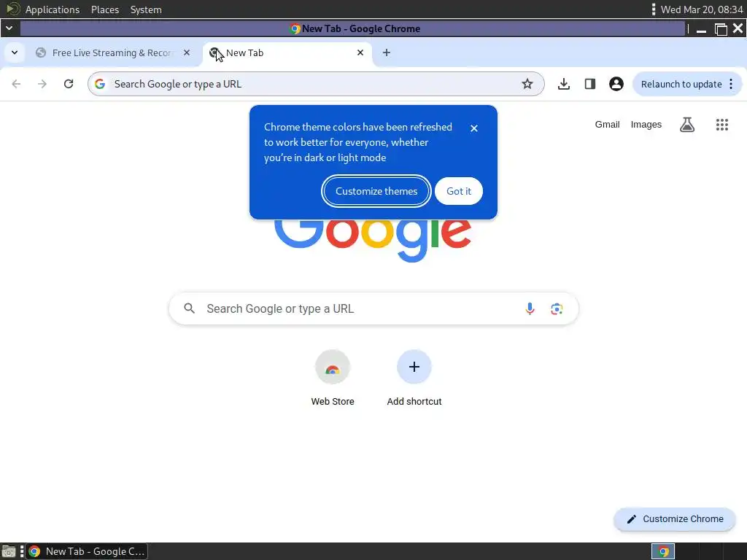The height and width of the screenshot is (560, 747).
Task: Click the Web Store label text
Action: pyautogui.click(x=333, y=402)
